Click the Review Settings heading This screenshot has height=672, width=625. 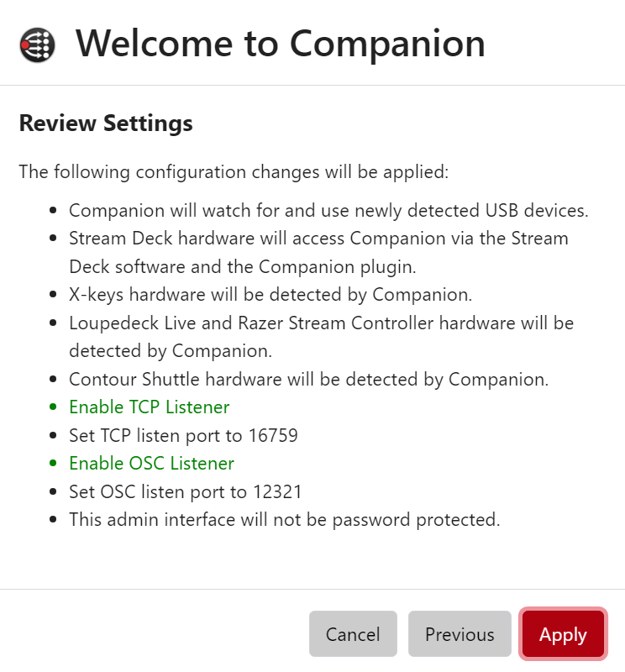[106, 123]
